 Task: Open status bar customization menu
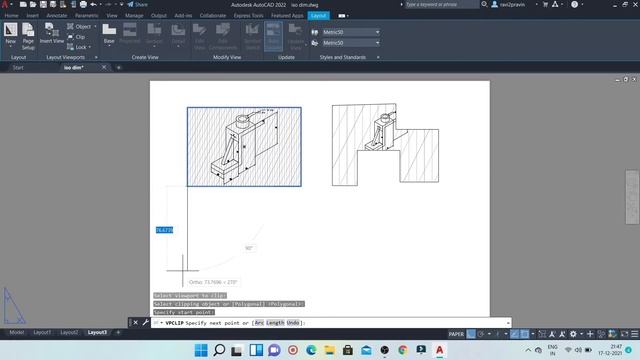click(x=635, y=334)
